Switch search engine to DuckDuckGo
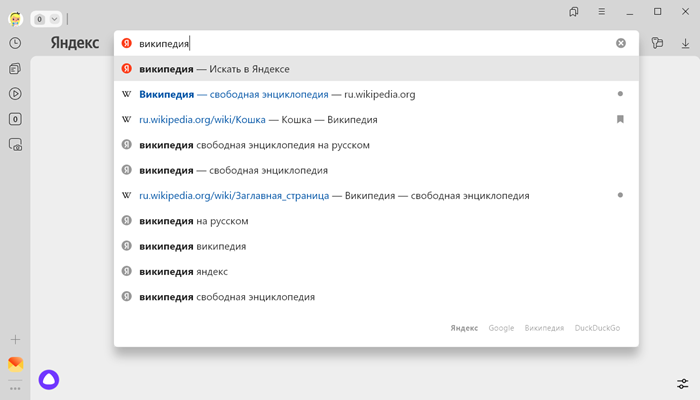This screenshot has height=400, width=700. point(597,328)
